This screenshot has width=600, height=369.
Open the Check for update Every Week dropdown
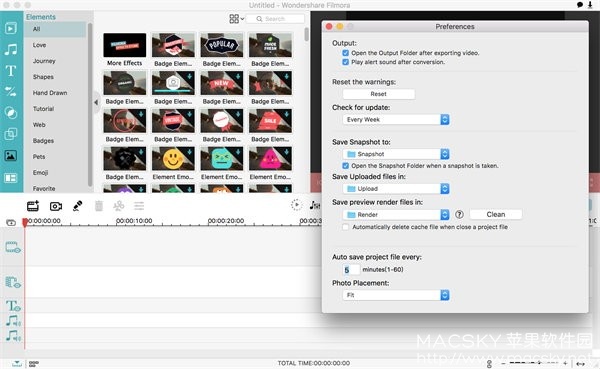pyautogui.click(x=396, y=119)
